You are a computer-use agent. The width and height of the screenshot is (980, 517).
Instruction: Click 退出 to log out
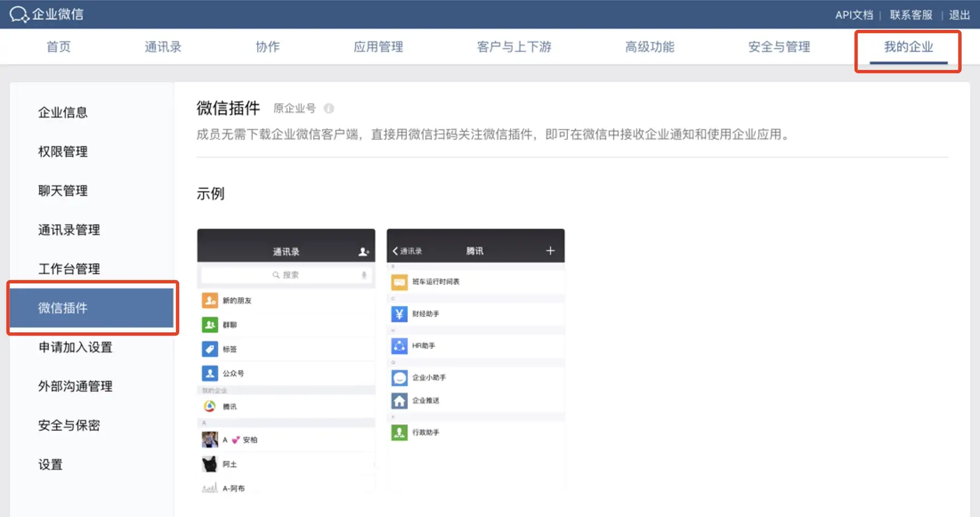[x=959, y=15]
